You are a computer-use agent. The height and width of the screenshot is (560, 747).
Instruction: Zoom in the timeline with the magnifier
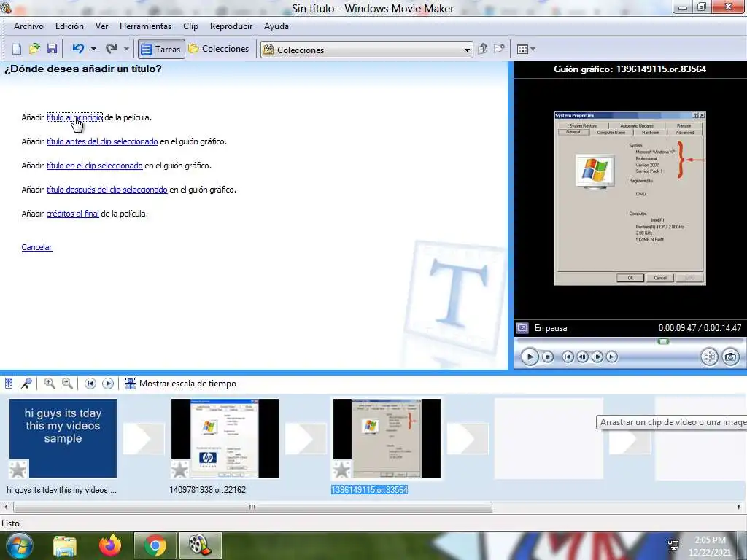50,384
